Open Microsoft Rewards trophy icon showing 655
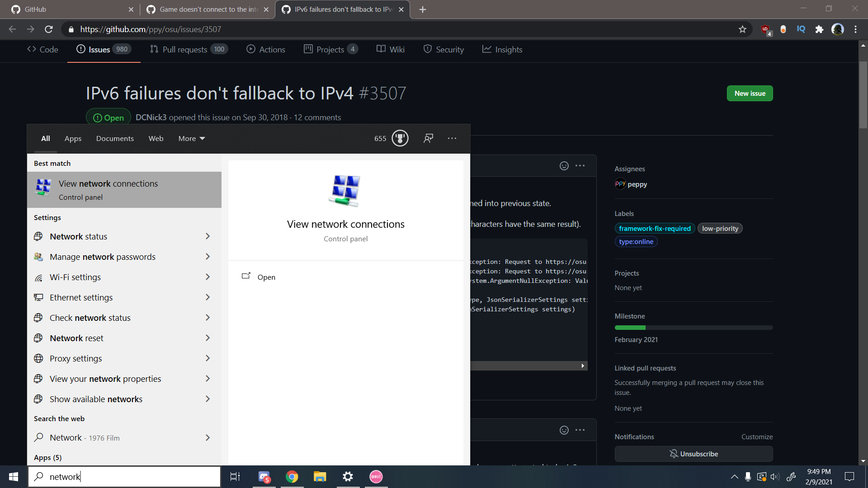The height and width of the screenshot is (488, 868). click(x=400, y=138)
